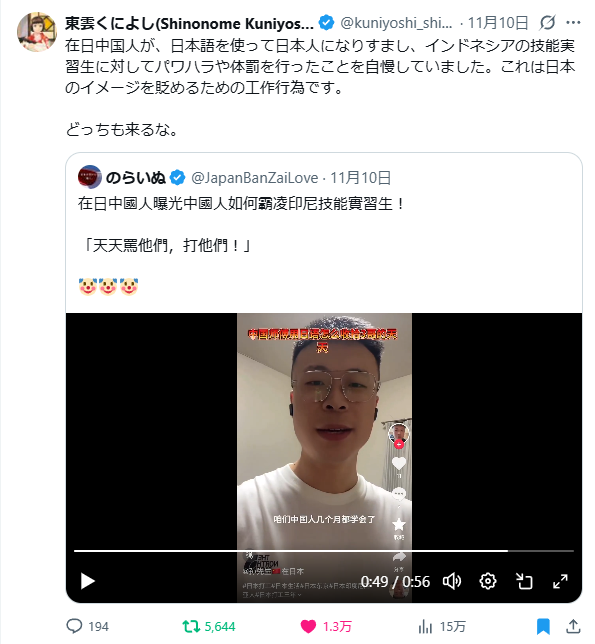Image resolution: width=595 pixels, height=644 pixels.
Task: Expand video to fullscreen
Action: pyautogui.click(x=560, y=581)
